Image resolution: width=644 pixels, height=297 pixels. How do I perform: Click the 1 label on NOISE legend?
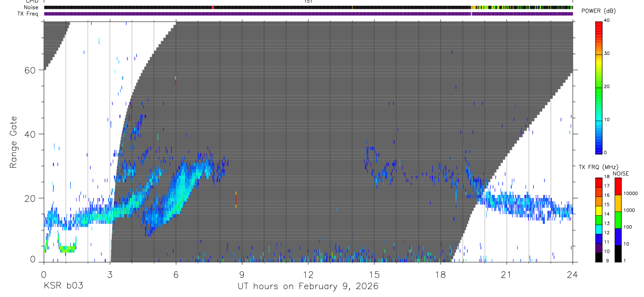coord(624,261)
